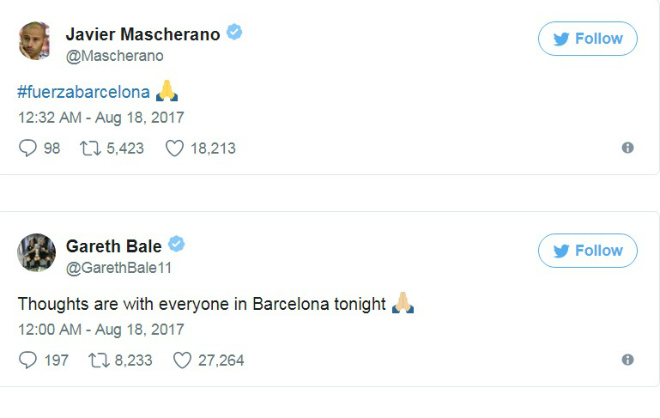Open Gareth Bale's profile name
Viewport: 660px width, 418px height.
click(x=114, y=246)
